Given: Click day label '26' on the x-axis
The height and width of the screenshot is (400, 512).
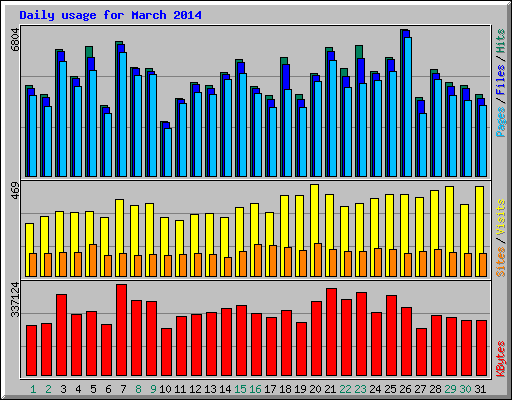Looking at the screenshot, I should pos(405,389).
